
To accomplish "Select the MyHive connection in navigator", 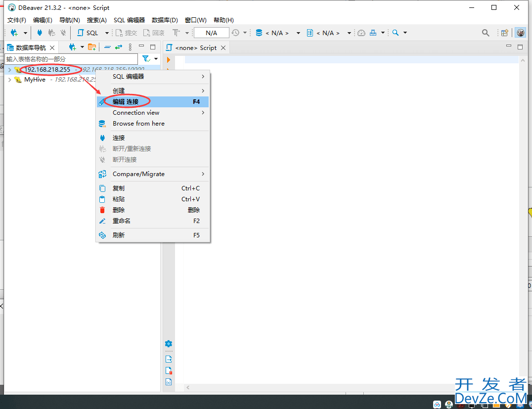I will 35,80.
